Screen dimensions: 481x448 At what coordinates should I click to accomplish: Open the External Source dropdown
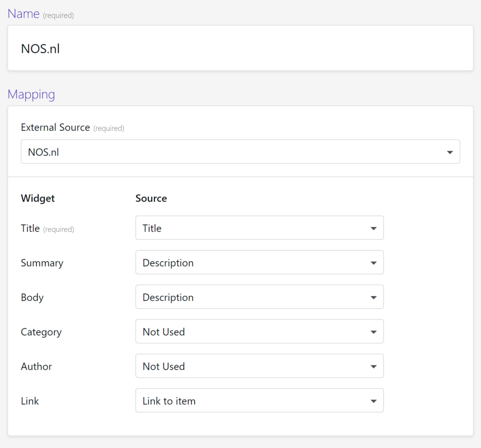pos(240,152)
